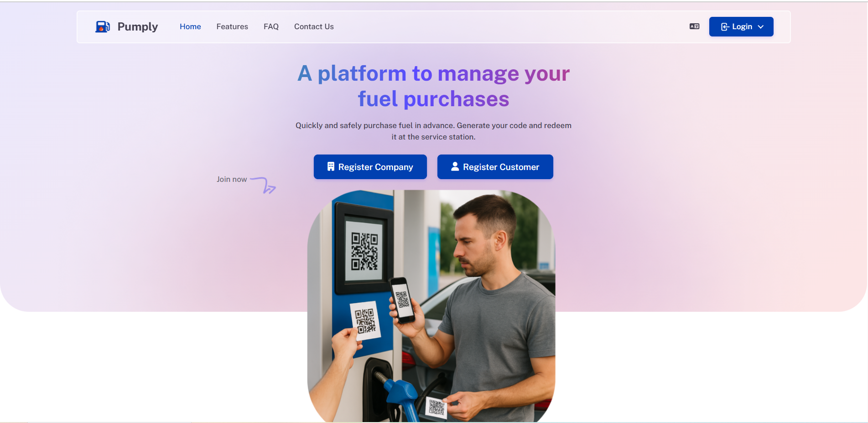Image resolution: width=868 pixels, height=423 pixels.
Task: Click the "A platform to manage your fuel purchases" headline
Action: (x=434, y=86)
